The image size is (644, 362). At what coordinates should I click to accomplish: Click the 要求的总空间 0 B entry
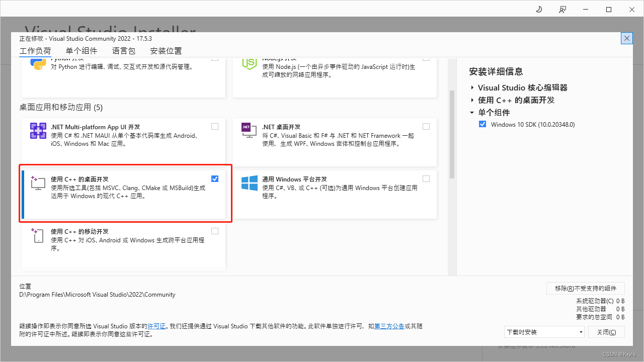click(x=600, y=317)
